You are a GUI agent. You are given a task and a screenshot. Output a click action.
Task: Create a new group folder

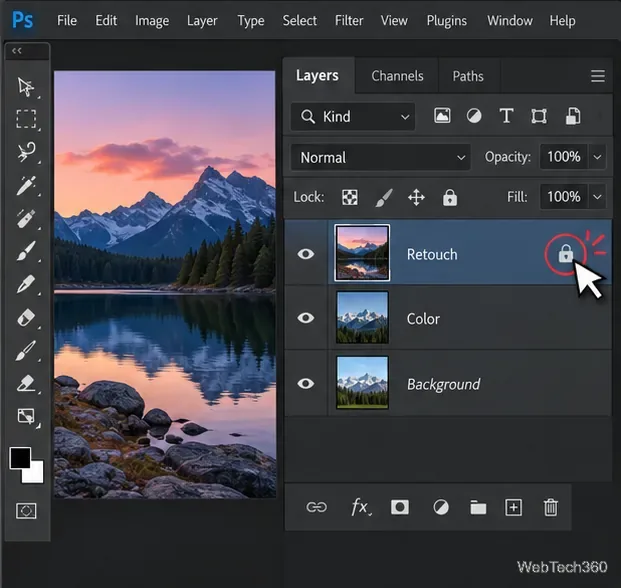[478, 508]
